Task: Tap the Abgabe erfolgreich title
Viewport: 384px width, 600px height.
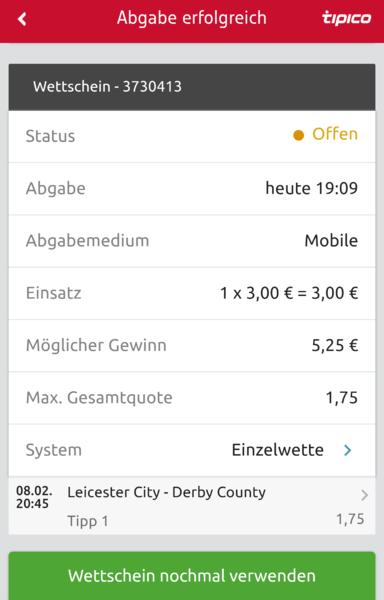Action: 192,18
